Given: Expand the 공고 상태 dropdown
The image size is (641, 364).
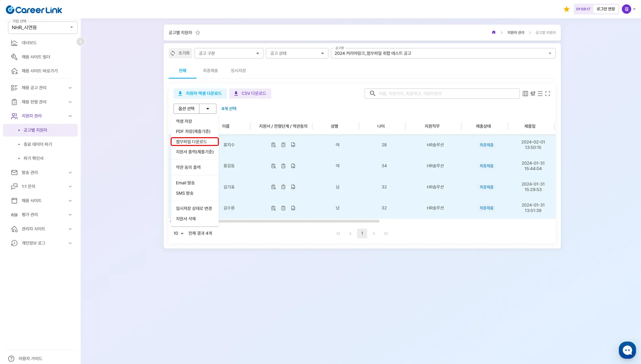Looking at the screenshot, I should pos(297,53).
